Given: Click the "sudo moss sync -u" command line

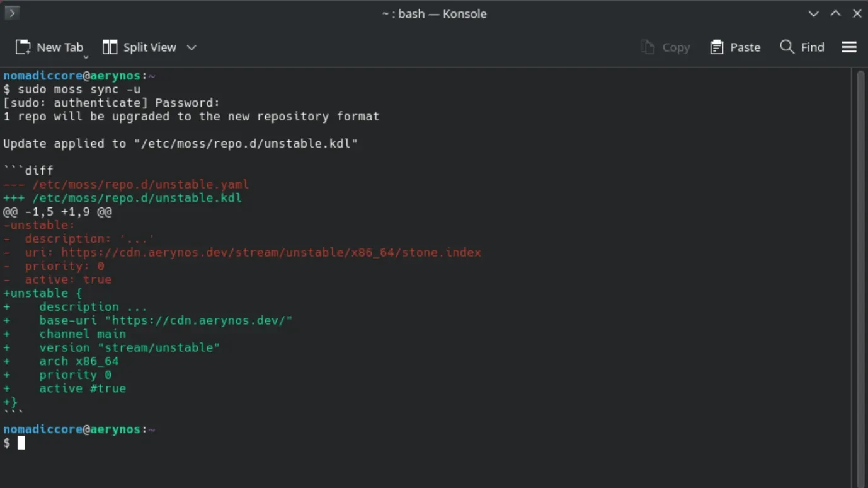Looking at the screenshot, I should click(72, 89).
